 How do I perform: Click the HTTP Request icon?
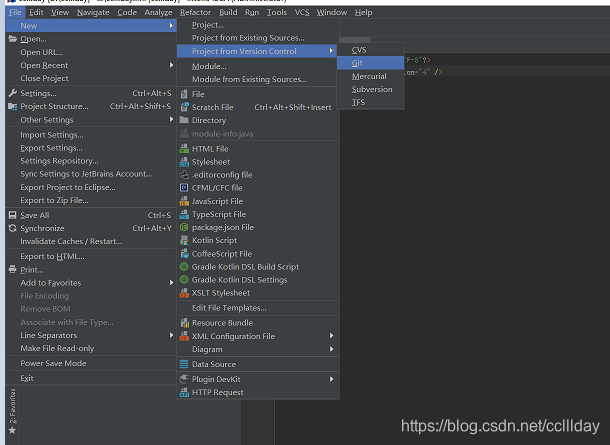click(x=184, y=392)
